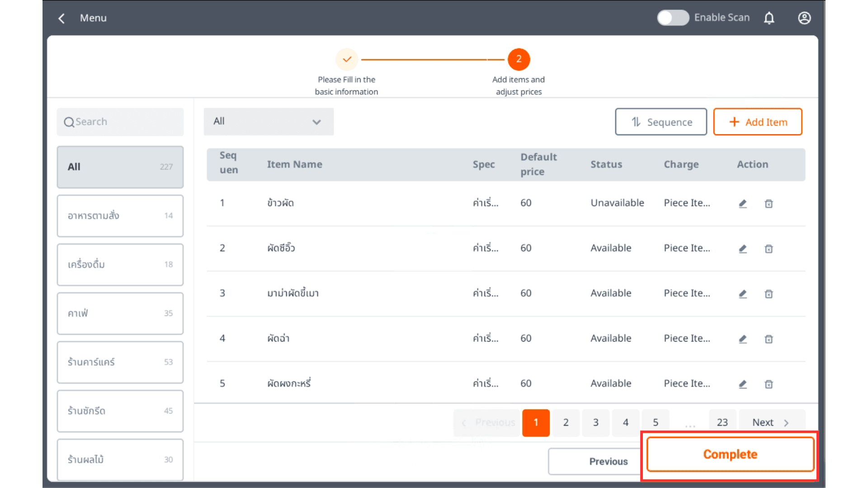868x488 pixels.
Task: Edit the ข้าวผัด item with pencil icon
Action: click(743, 203)
